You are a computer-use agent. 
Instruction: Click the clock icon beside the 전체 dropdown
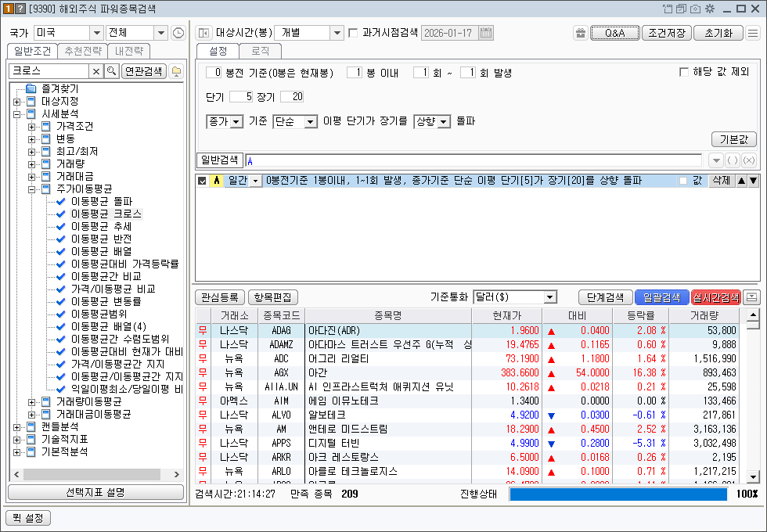point(178,33)
